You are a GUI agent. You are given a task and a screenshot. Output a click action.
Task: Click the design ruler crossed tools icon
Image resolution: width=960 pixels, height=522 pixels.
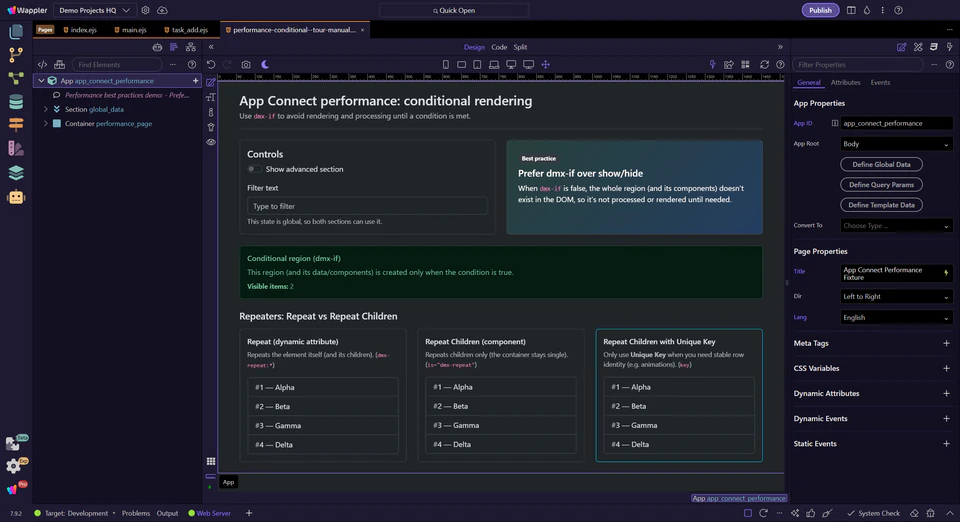pyautogui.click(x=918, y=47)
